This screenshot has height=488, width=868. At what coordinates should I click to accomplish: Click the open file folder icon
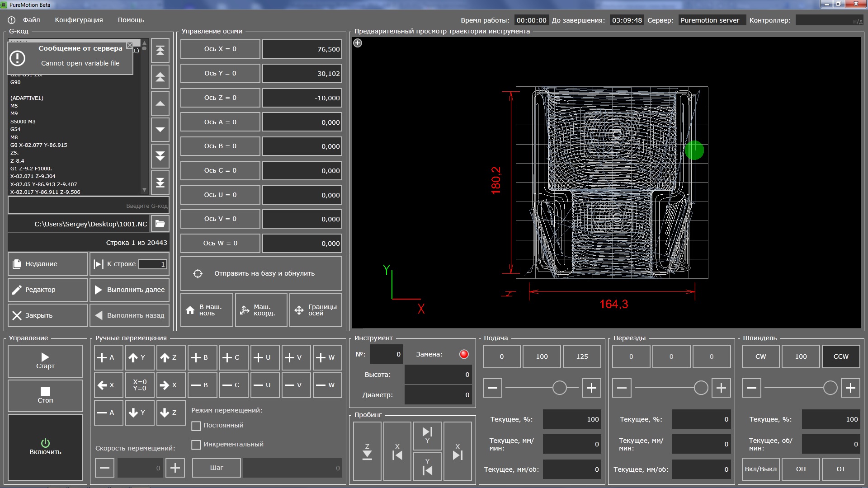(x=160, y=224)
